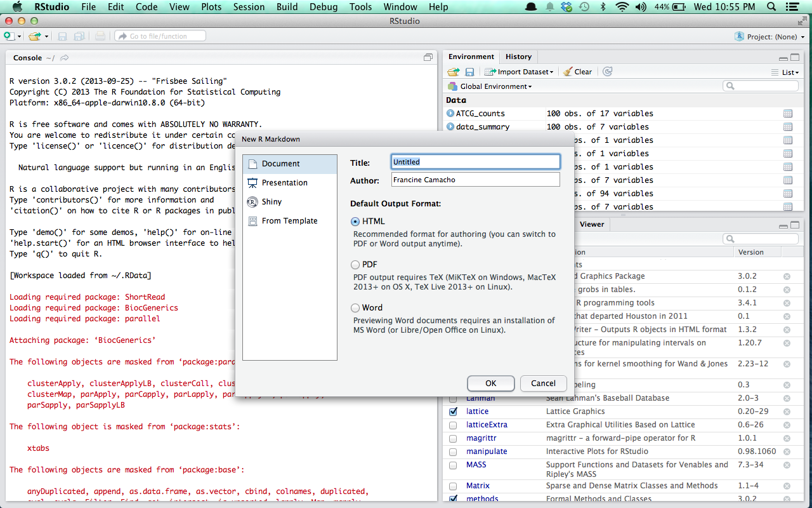This screenshot has width=812, height=508.
Task: Refresh the Environment pane
Action: [607, 72]
